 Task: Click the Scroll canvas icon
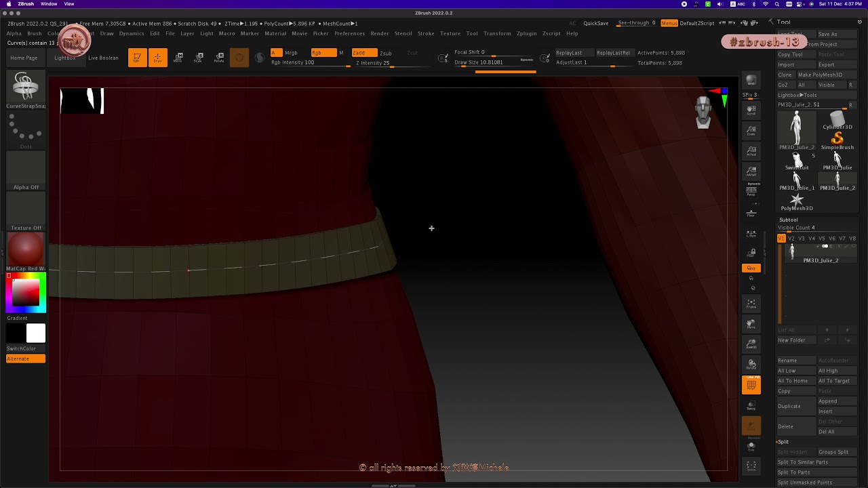pyautogui.click(x=751, y=110)
